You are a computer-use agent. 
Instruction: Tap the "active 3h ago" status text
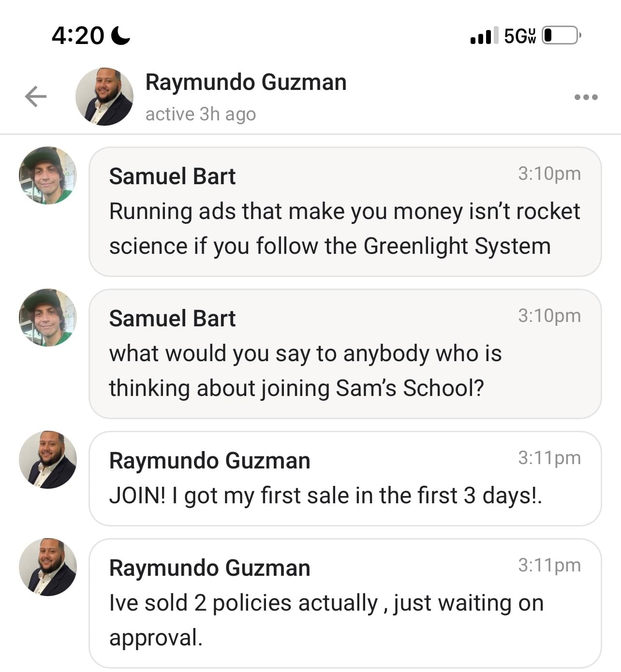coord(200,115)
